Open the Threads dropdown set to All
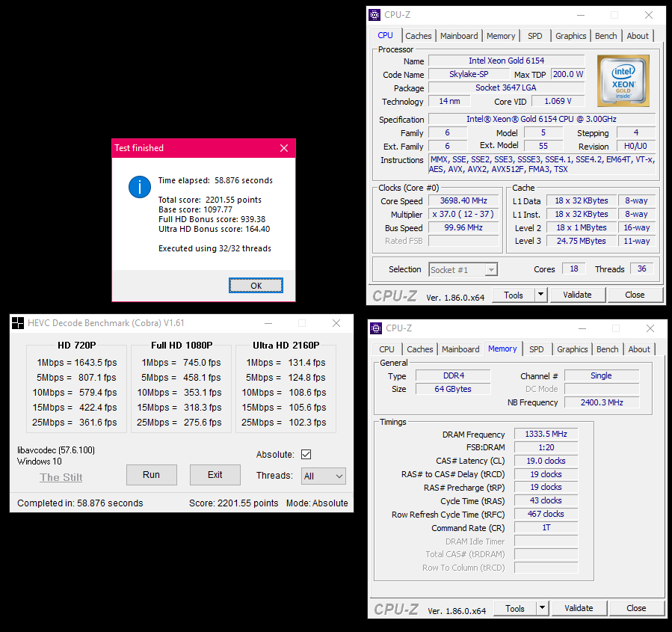Viewport: 672px width, 632px height. tap(324, 476)
